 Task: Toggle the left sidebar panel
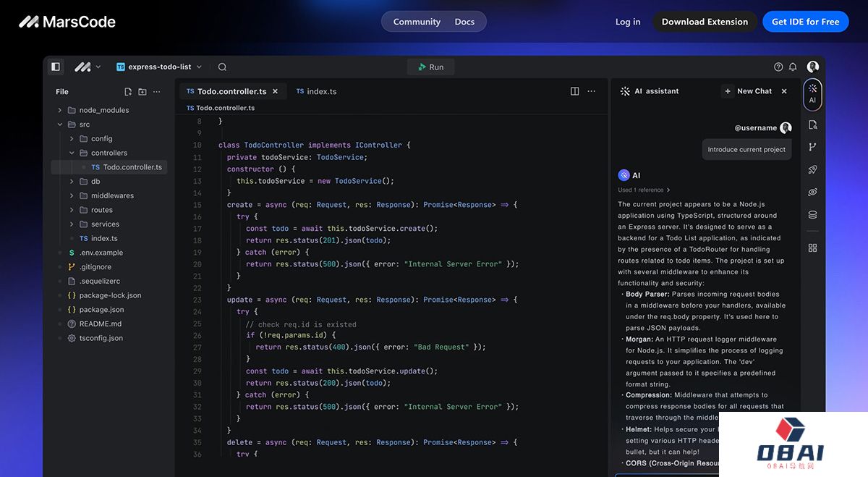tap(55, 67)
